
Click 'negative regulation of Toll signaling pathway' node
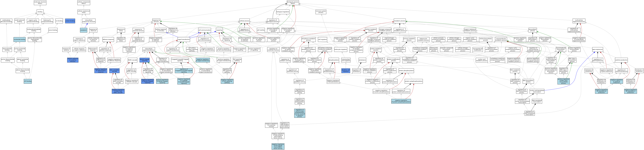[227, 81]
